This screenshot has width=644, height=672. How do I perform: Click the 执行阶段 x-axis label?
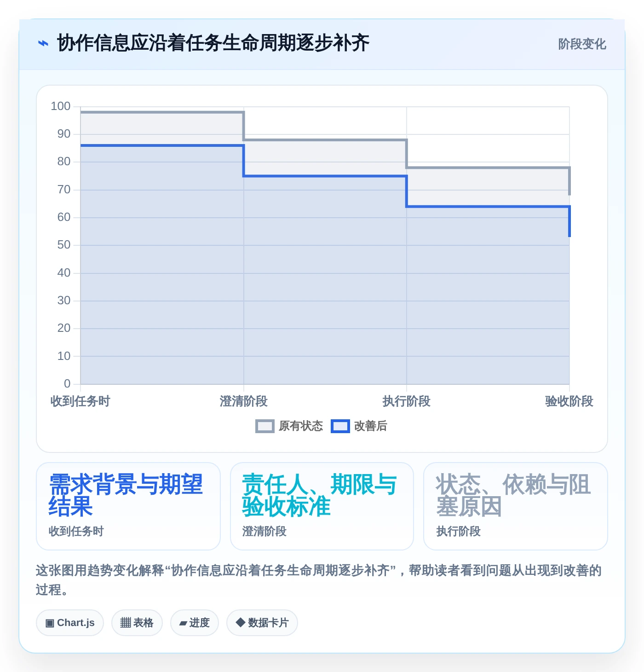point(407,401)
